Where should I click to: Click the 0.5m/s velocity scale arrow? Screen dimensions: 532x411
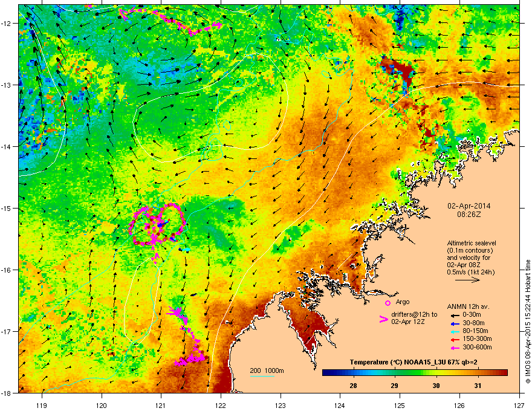coord(467,280)
